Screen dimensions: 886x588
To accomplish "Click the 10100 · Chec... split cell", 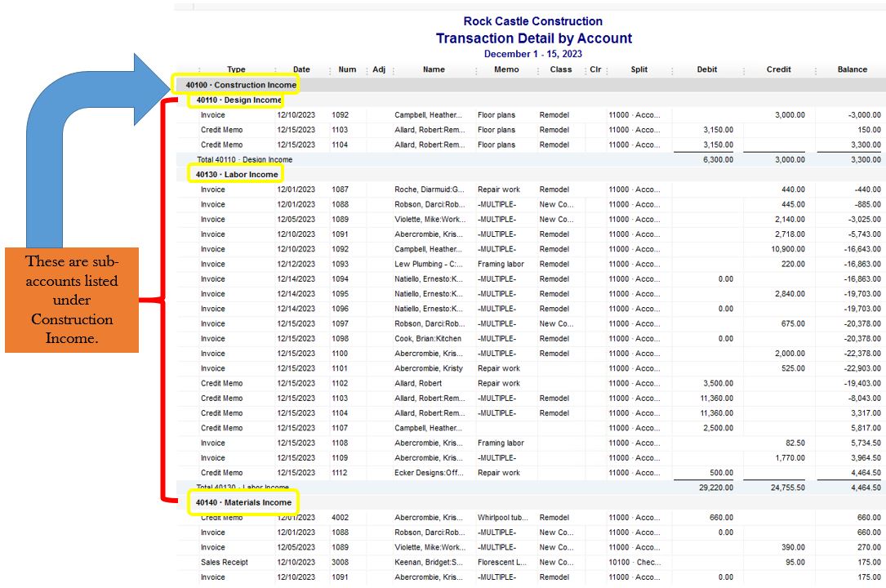I will [x=634, y=563].
